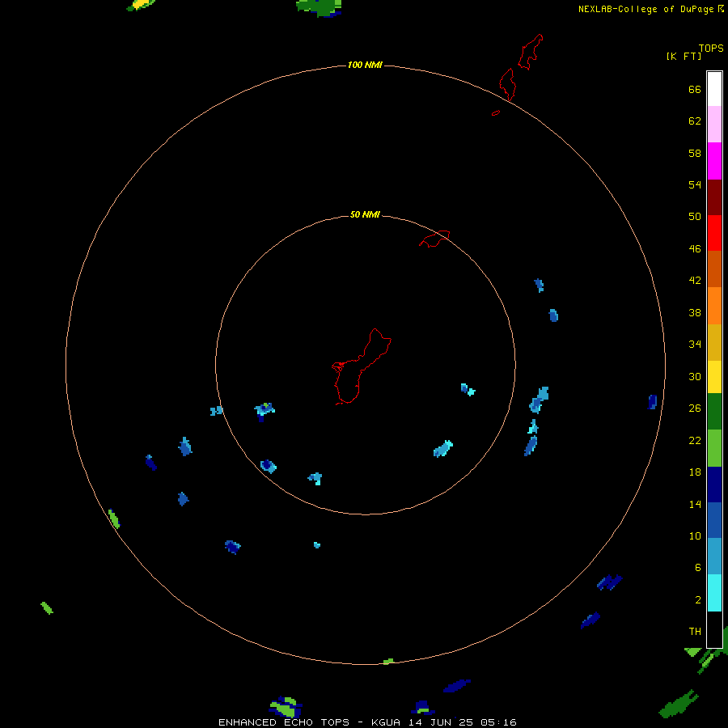This screenshot has height=728, width=728.
Task: Click the "46" legend value
Action: point(695,249)
